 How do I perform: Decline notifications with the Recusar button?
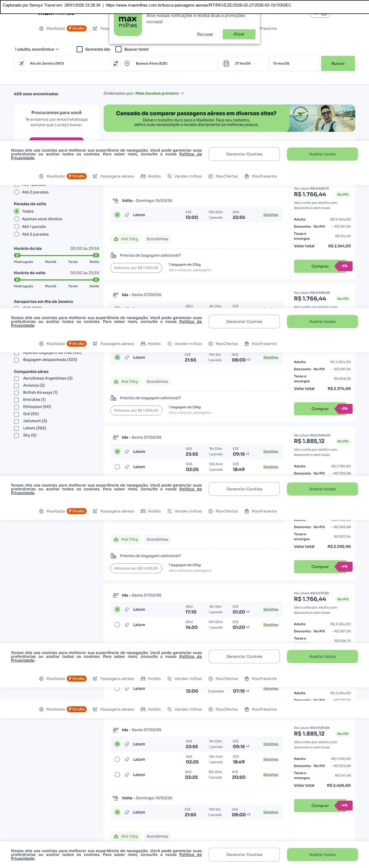click(x=205, y=34)
